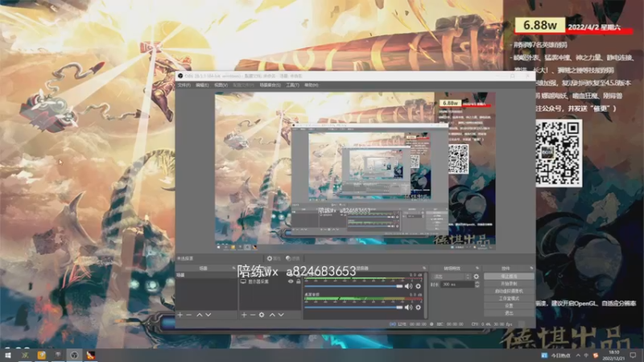Float the 控件 panel via dock icon

pyautogui.click(x=531, y=268)
